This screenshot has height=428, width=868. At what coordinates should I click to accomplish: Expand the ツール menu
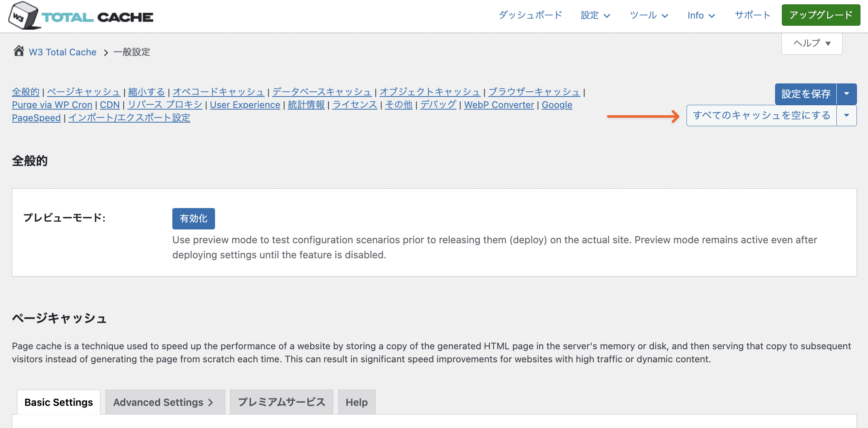(649, 15)
